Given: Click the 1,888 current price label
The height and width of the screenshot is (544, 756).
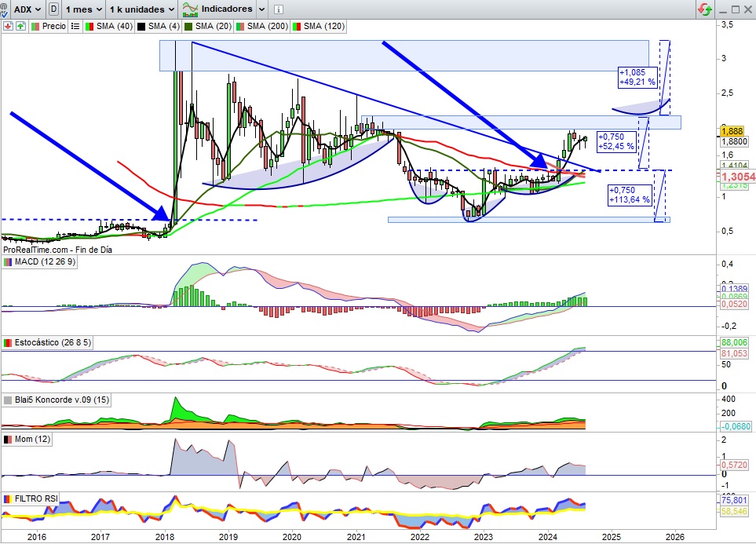Looking at the screenshot, I should click(732, 131).
